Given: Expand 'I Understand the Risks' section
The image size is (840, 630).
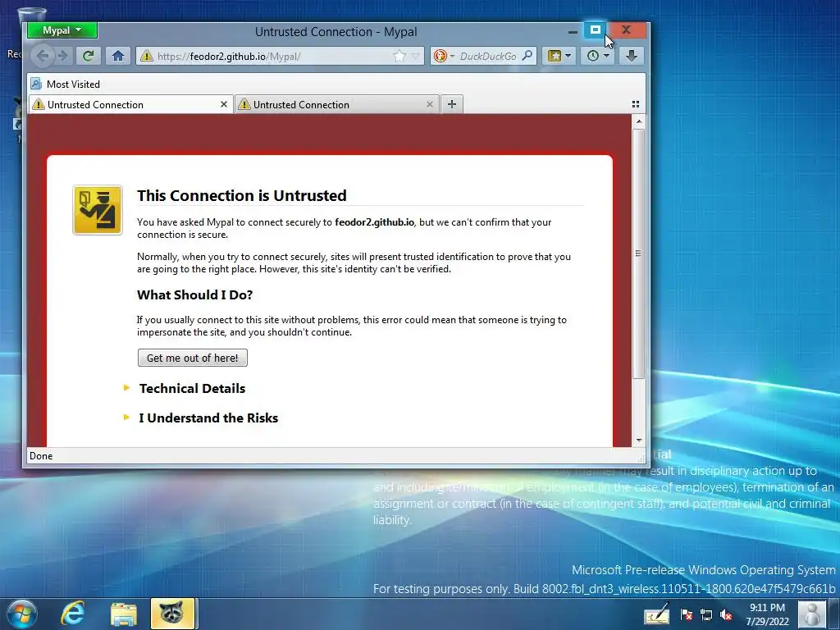Looking at the screenshot, I should click(208, 418).
